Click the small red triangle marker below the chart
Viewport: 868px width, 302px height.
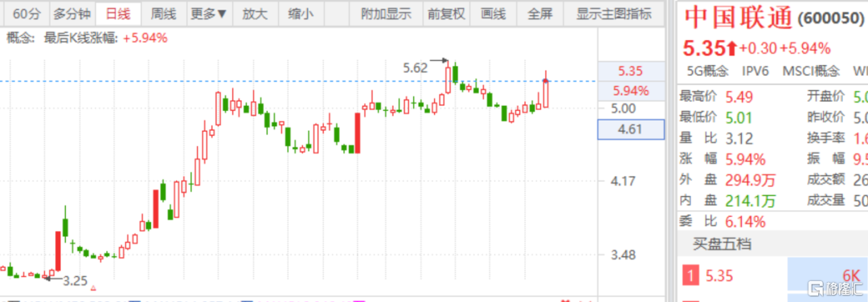click(x=93, y=288)
